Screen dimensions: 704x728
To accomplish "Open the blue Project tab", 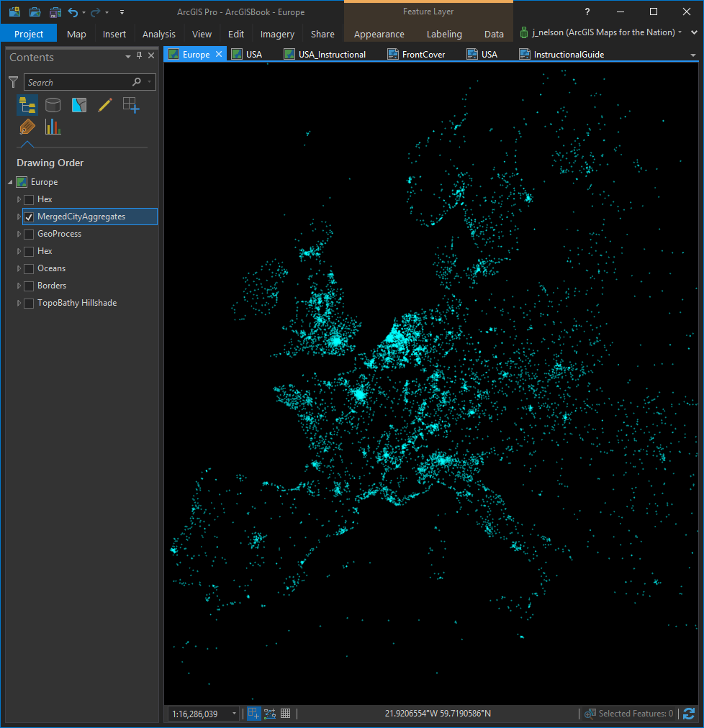I will [x=29, y=34].
